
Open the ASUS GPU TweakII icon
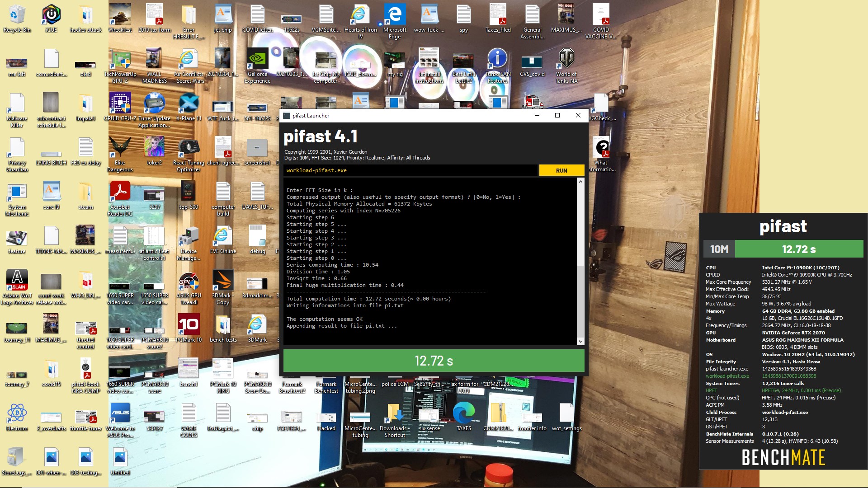189,287
